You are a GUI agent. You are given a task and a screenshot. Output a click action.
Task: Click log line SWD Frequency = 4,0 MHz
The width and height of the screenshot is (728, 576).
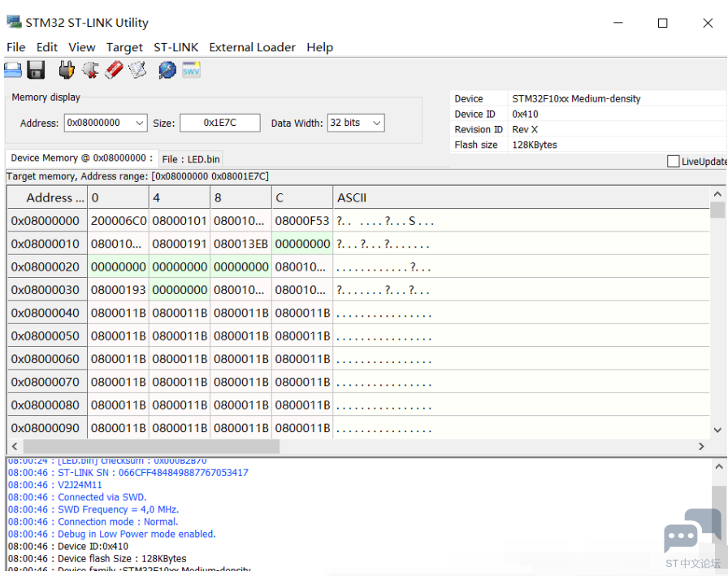pos(93,509)
